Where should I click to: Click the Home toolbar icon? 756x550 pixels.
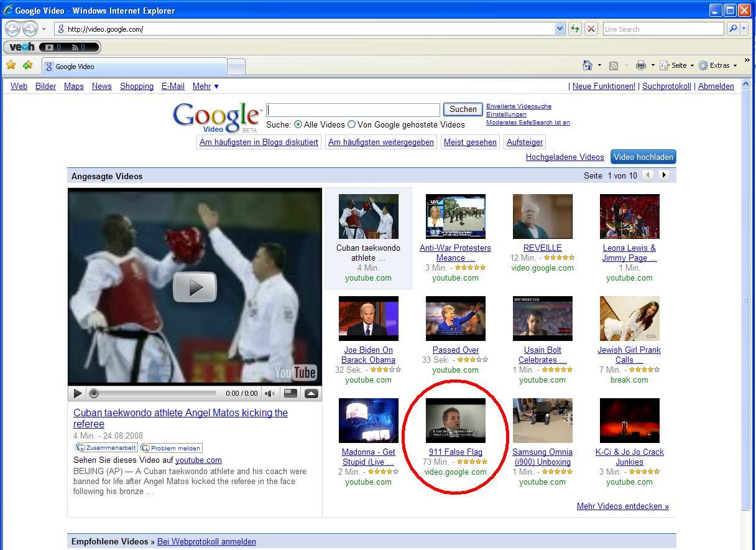[x=588, y=65]
